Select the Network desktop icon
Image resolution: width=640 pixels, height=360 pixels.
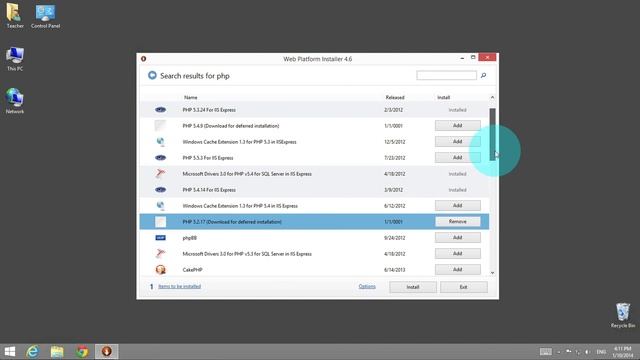[15, 101]
